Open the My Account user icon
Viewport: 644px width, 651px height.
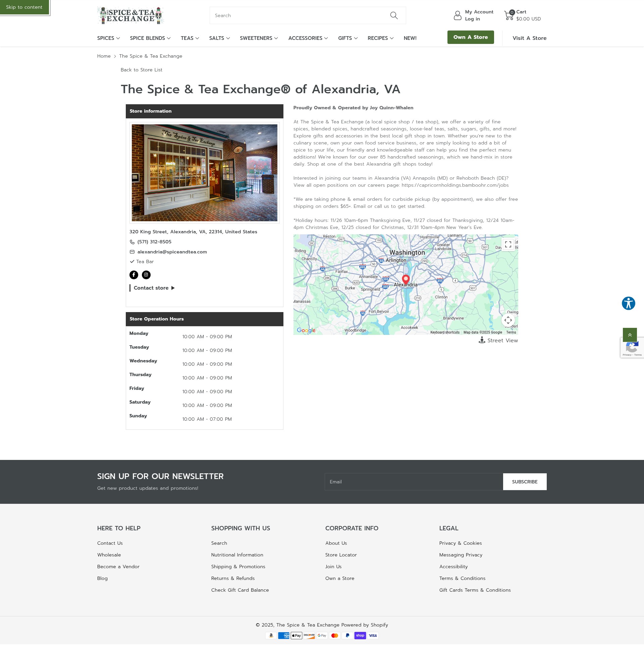click(x=458, y=15)
